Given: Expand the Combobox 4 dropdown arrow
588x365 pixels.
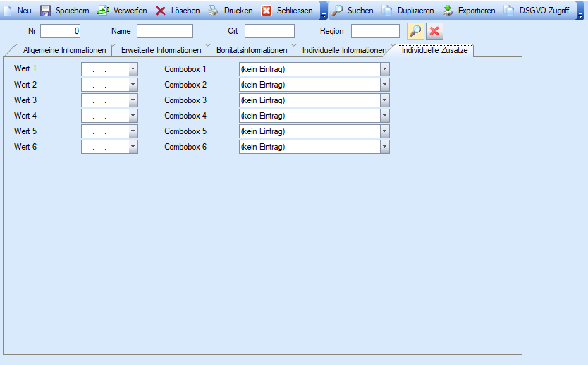Looking at the screenshot, I should [384, 116].
